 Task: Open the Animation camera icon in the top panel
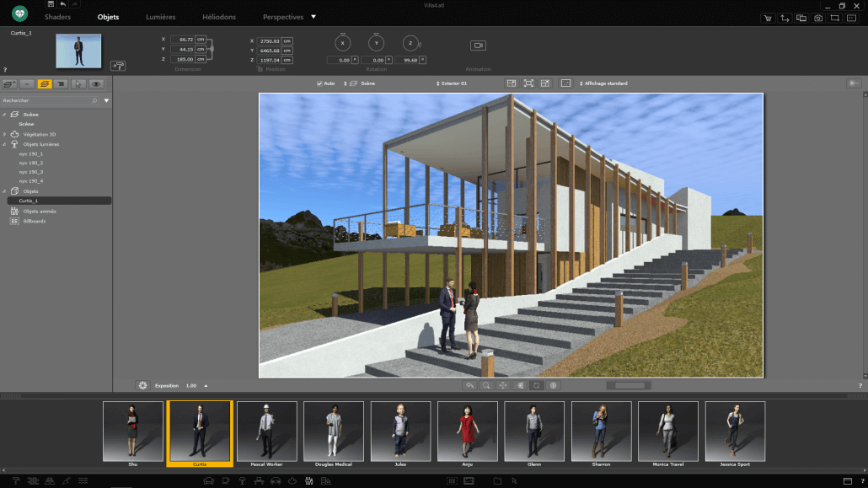[x=479, y=46]
